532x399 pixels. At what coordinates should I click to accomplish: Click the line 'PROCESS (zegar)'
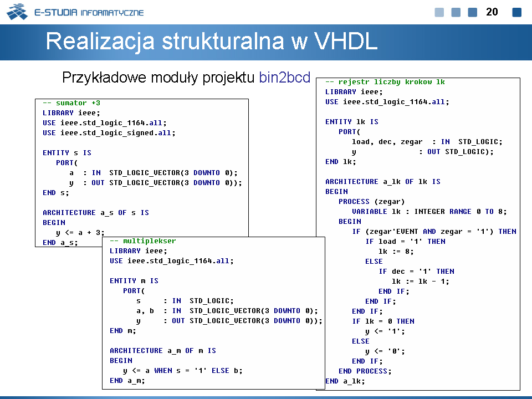tap(371, 202)
